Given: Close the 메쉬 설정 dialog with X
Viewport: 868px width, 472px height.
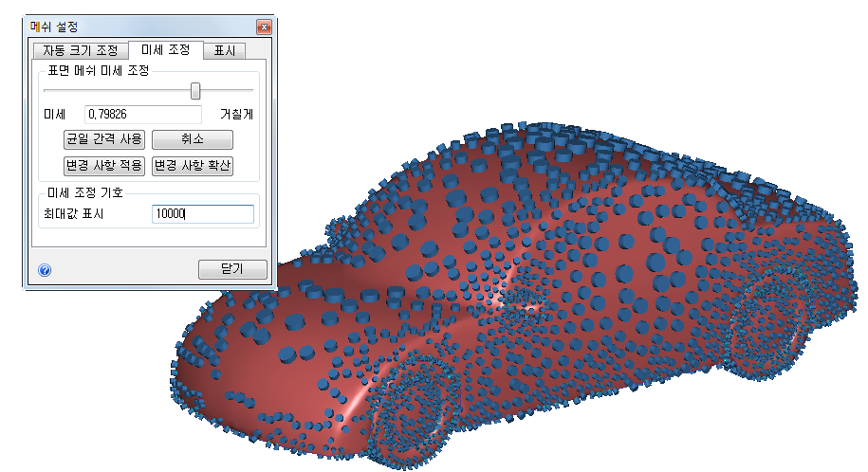Looking at the screenshot, I should tap(264, 27).
